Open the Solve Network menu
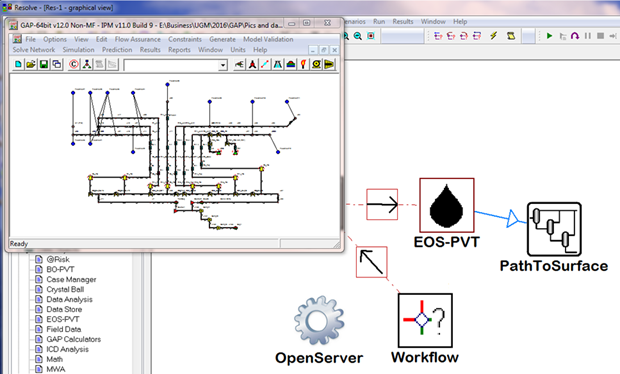Viewport: 620px width, 374px height. (x=34, y=49)
